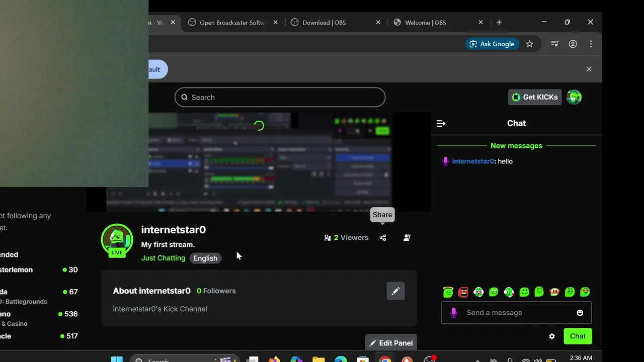This screenshot has height=362, width=644.
Task: Click internetstar0's Kick Channel description
Action: (160, 309)
